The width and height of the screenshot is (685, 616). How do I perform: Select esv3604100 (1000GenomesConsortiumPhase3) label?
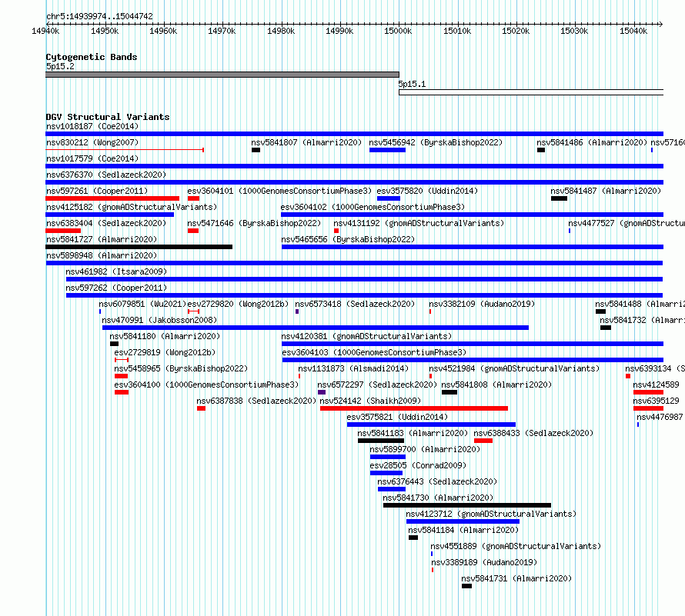(206, 385)
